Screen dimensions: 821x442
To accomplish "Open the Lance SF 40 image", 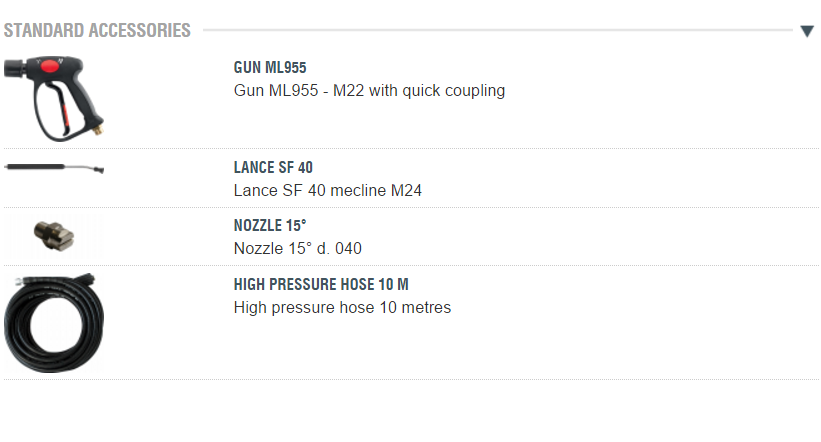I will tap(54, 168).
